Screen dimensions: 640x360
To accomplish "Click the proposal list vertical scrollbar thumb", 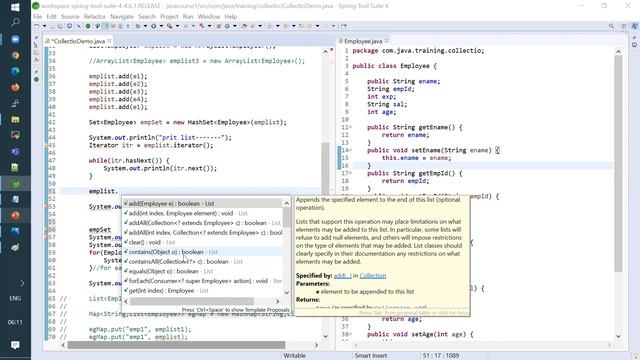I will [x=287, y=217].
